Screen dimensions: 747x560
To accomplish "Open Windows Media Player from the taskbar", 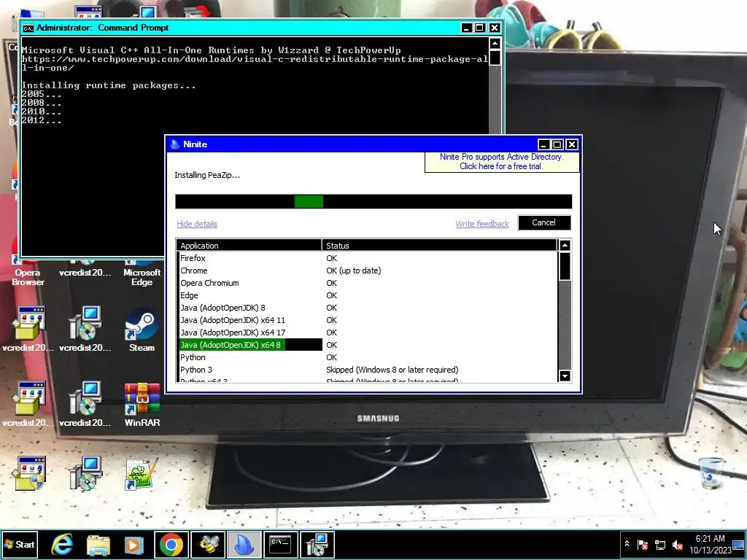I will coord(134,545).
